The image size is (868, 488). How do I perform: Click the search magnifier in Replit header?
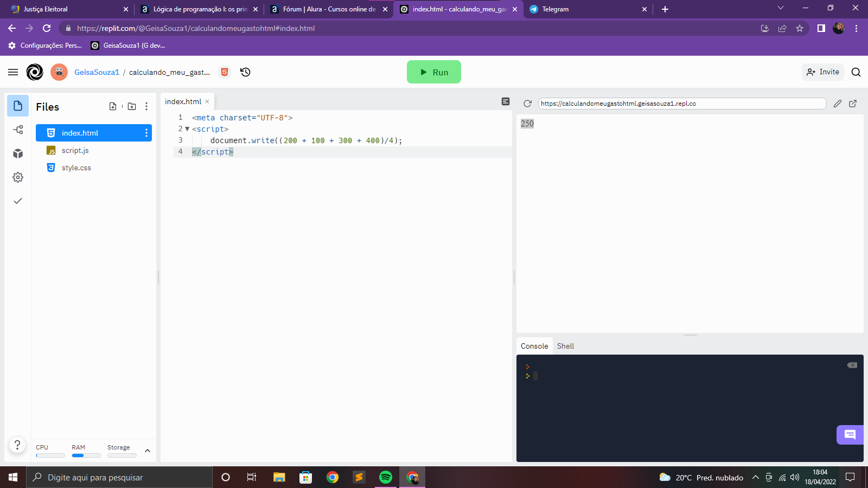point(856,72)
